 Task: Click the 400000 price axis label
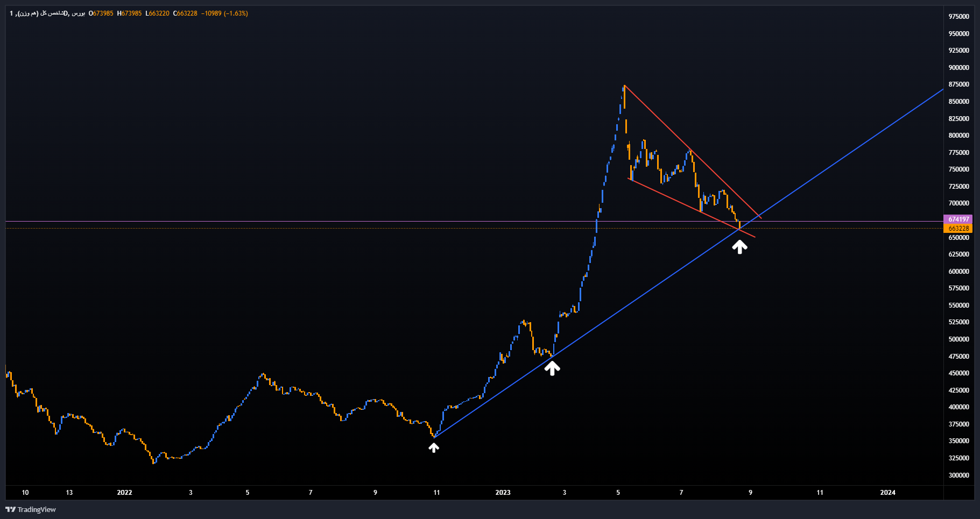(x=959, y=407)
